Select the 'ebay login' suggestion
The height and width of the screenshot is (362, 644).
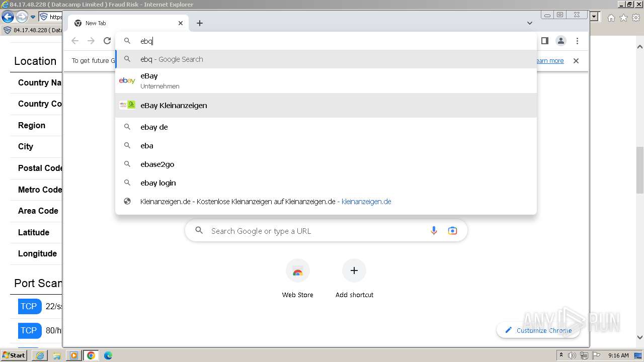[x=326, y=183]
